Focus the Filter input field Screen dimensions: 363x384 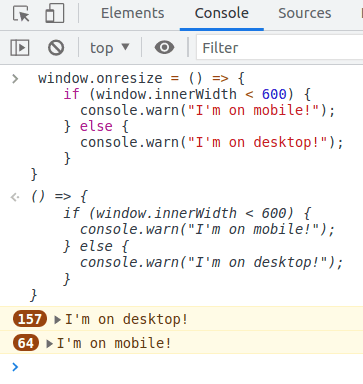pos(279,48)
